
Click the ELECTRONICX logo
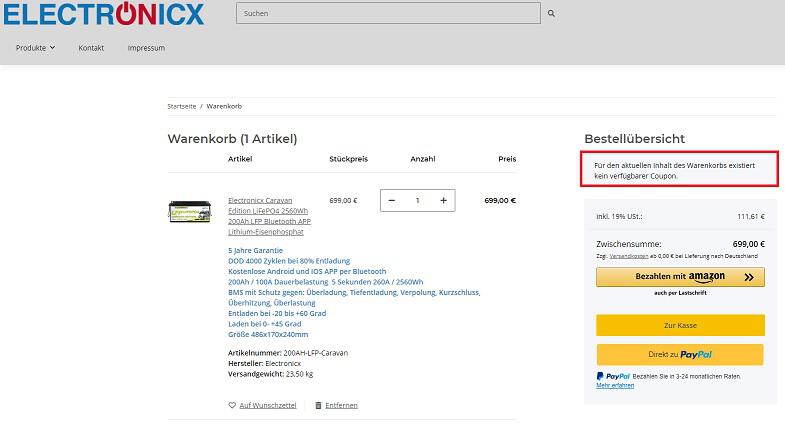104,14
